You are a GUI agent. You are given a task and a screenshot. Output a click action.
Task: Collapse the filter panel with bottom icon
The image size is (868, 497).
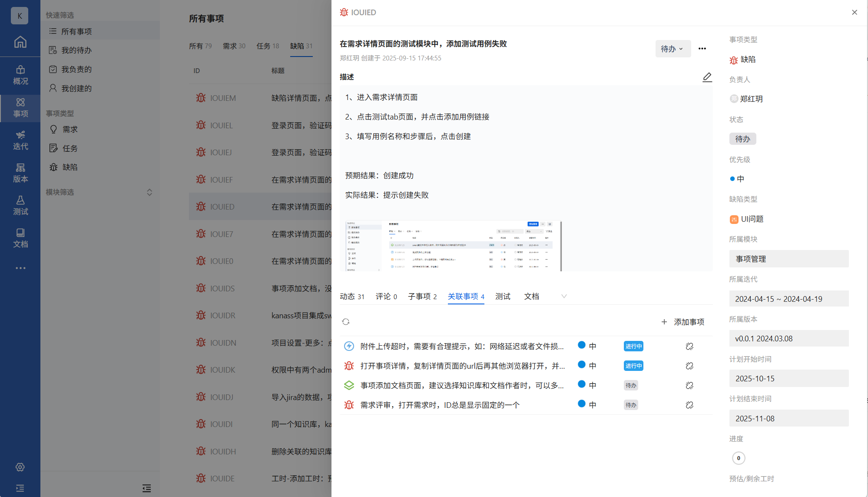(x=146, y=488)
